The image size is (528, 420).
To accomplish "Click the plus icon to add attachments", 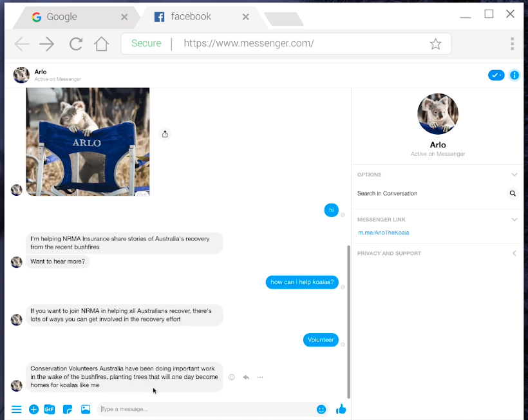I will point(33,409).
